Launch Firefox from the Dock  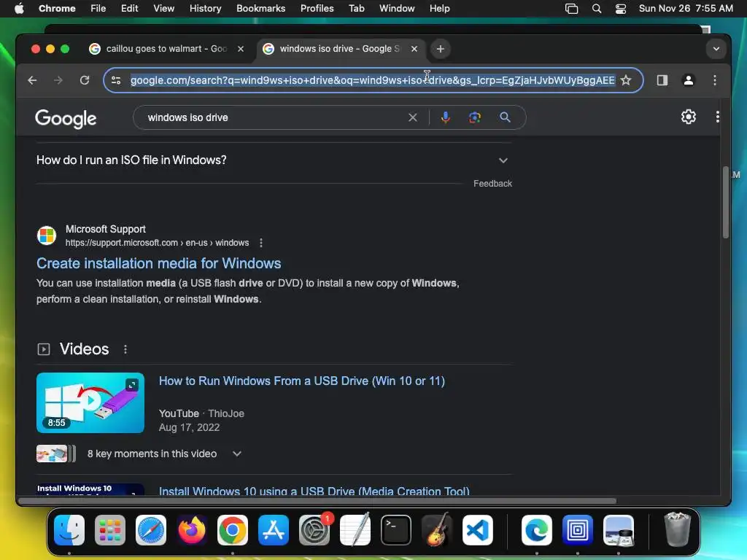click(x=192, y=530)
